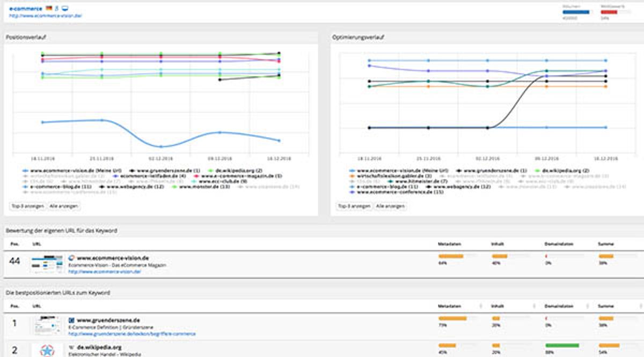
Task: Click the German flag icon beside e-commerce
Action: [x=49, y=9]
